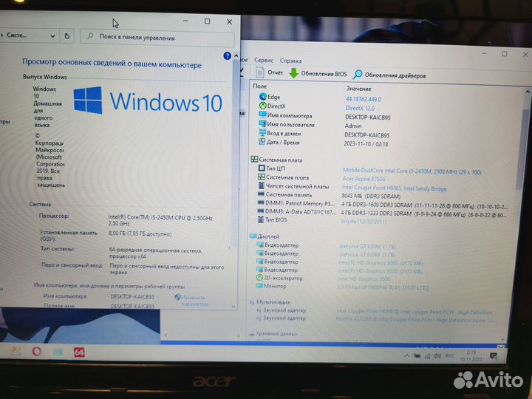The height and width of the screenshot is (399, 532).
Task: Open the Intel Cougar Point HM65 chipset link
Action: [394, 188]
